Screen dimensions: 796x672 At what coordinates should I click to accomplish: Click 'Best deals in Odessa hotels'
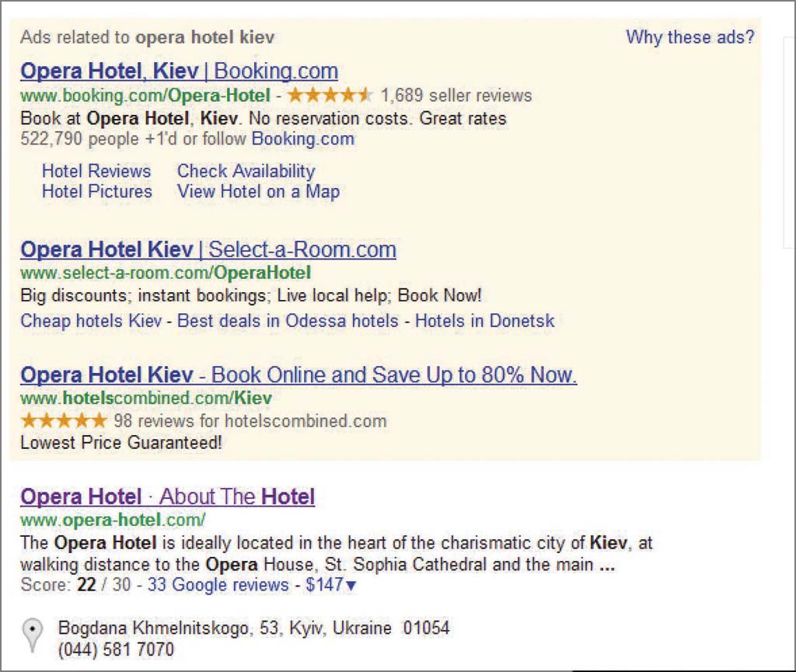pyautogui.click(x=288, y=321)
